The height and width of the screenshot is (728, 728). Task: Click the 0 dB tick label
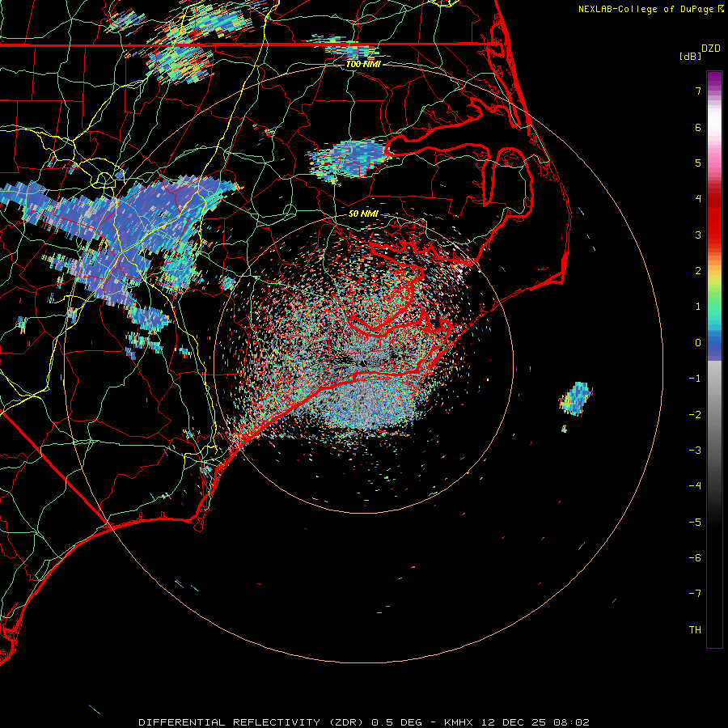[x=698, y=343]
